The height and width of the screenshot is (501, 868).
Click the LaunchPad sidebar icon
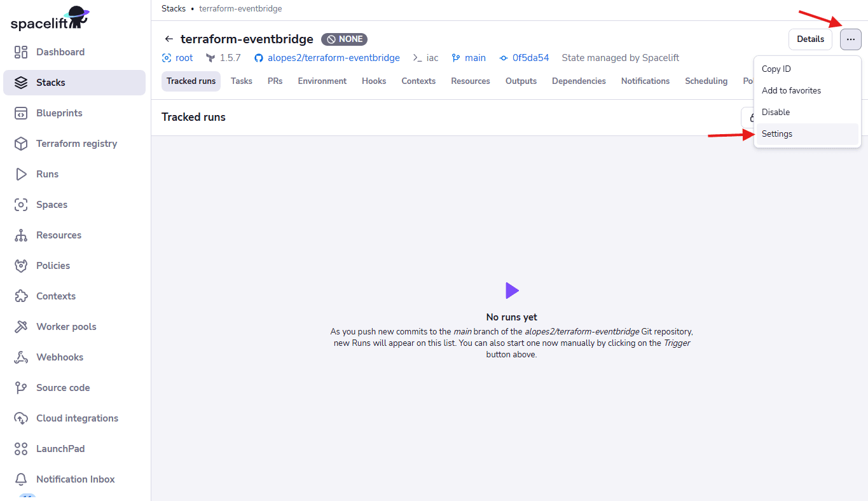click(21, 449)
